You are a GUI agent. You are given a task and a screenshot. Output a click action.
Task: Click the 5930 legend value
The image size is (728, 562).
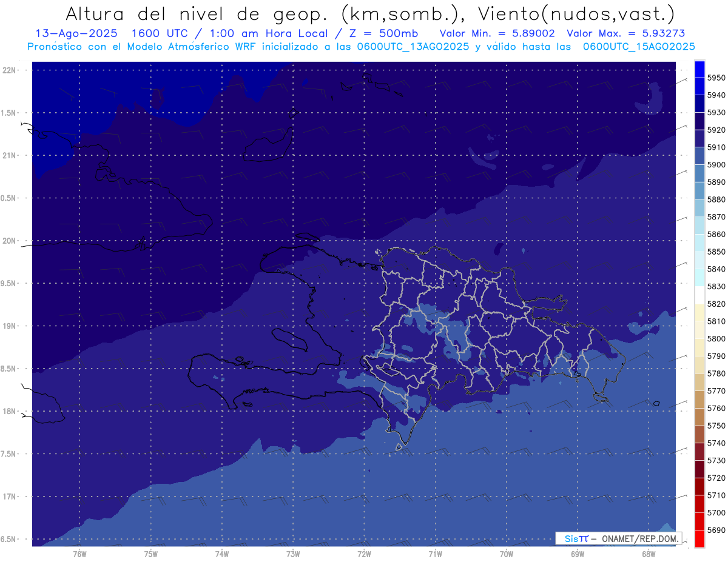[x=716, y=112]
